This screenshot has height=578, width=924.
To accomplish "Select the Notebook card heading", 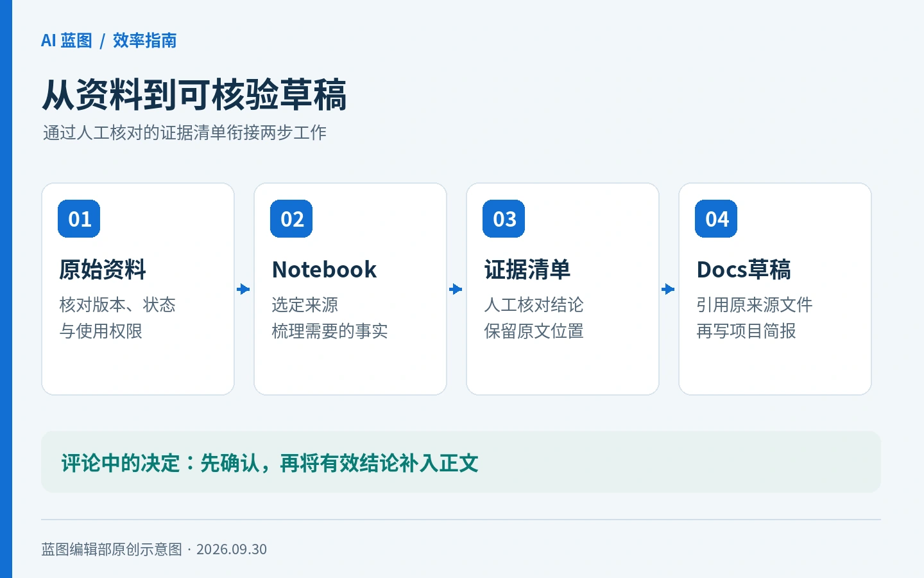I will click(x=324, y=270).
